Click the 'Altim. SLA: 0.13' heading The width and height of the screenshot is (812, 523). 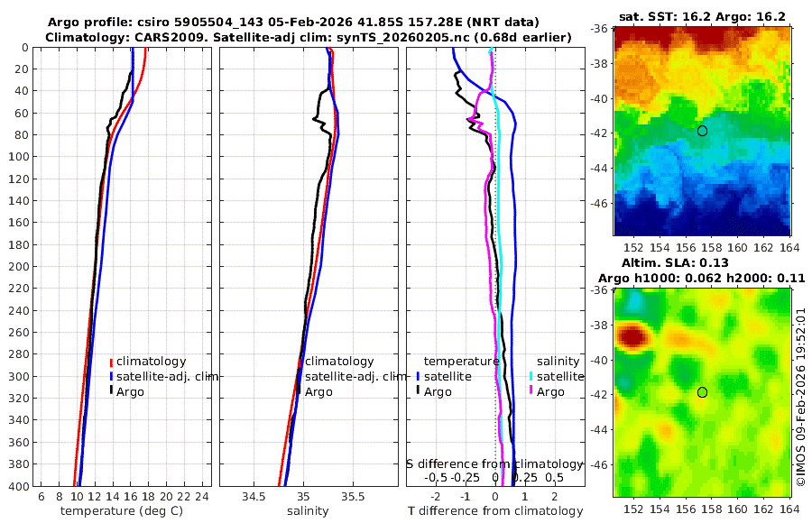[675, 262]
